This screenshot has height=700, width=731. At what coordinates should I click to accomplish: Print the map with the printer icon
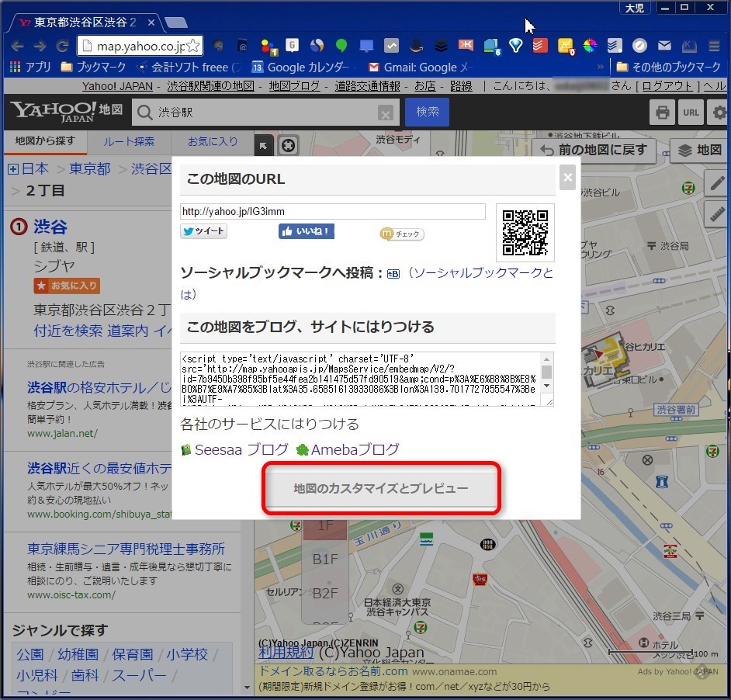[x=662, y=113]
